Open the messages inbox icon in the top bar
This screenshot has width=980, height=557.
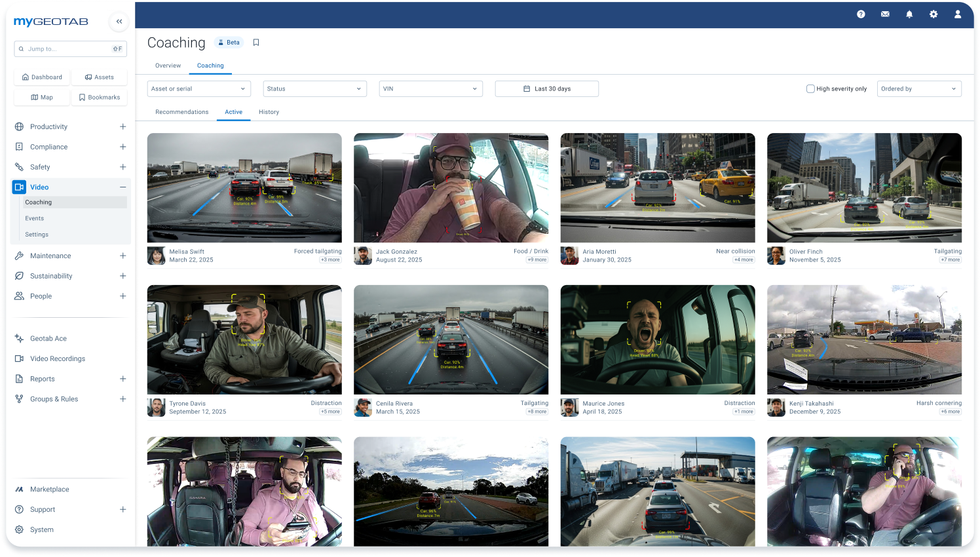coord(885,14)
